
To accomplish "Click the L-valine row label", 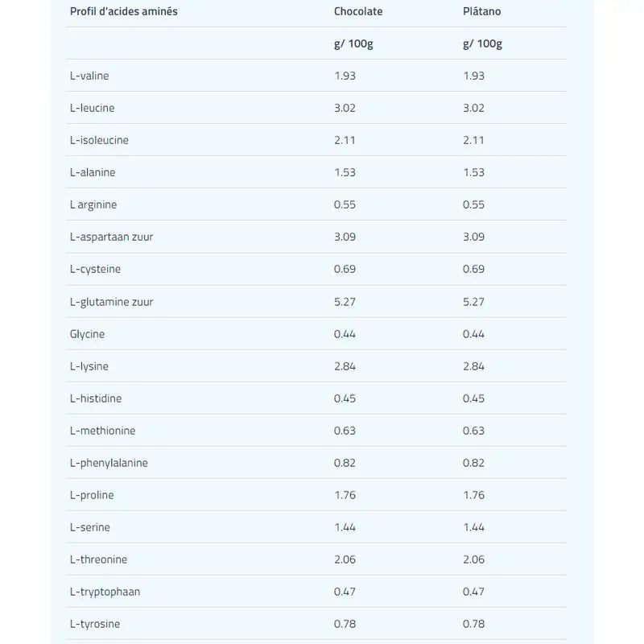I will pyautogui.click(x=89, y=76).
